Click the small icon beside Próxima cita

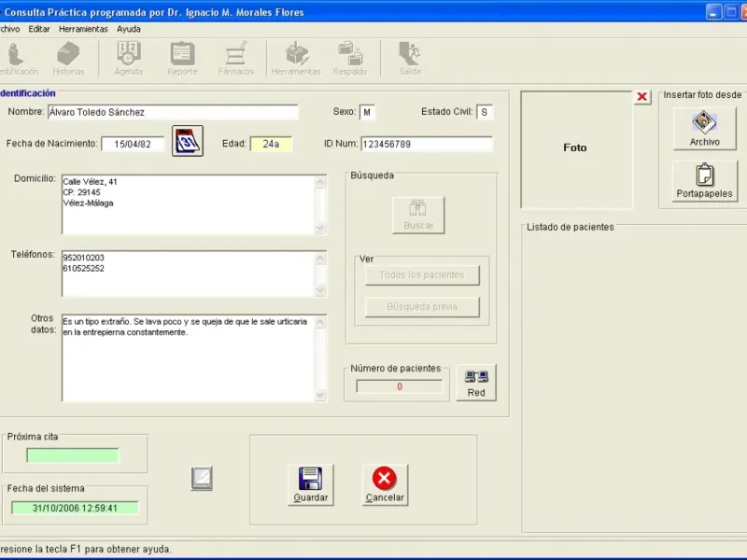point(201,480)
